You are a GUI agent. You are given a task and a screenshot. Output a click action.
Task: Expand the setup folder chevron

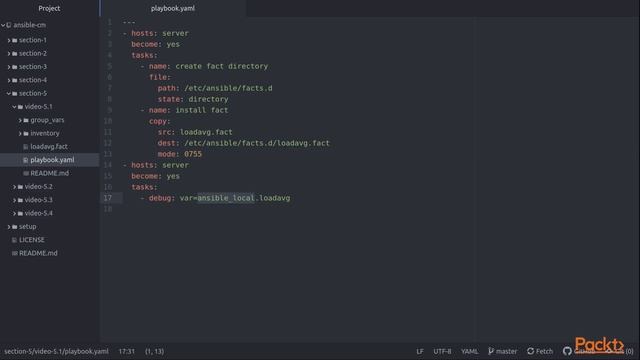click(9, 227)
